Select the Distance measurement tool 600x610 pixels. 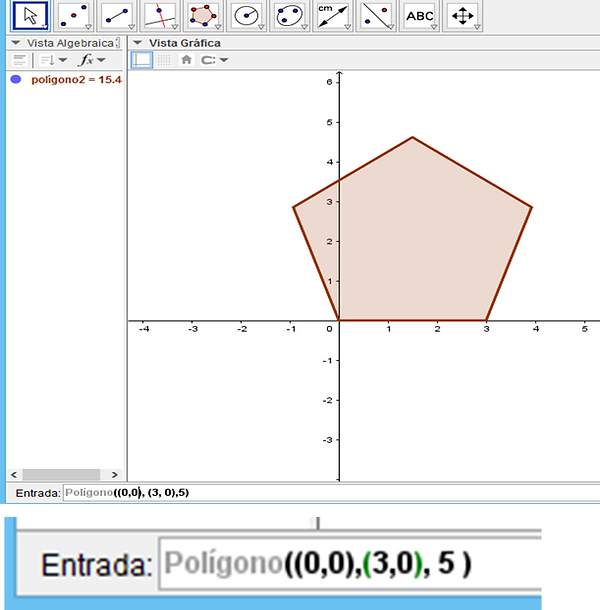(332, 16)
